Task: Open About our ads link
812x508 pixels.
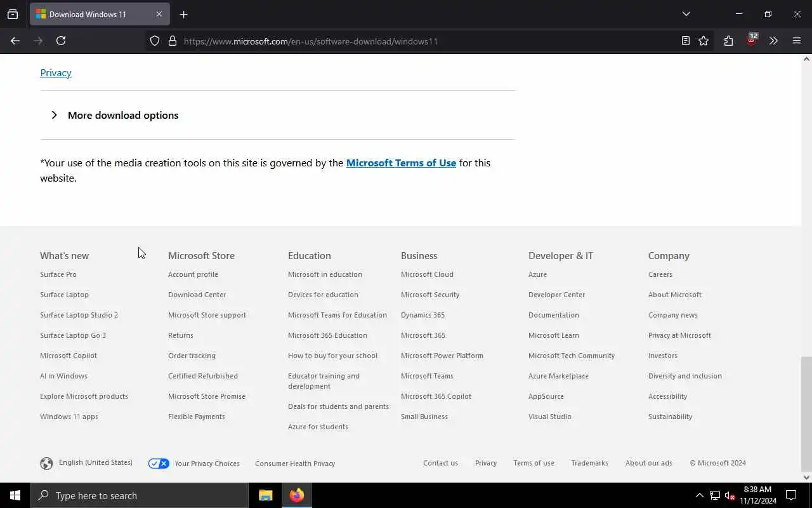Action: point(649,463)
